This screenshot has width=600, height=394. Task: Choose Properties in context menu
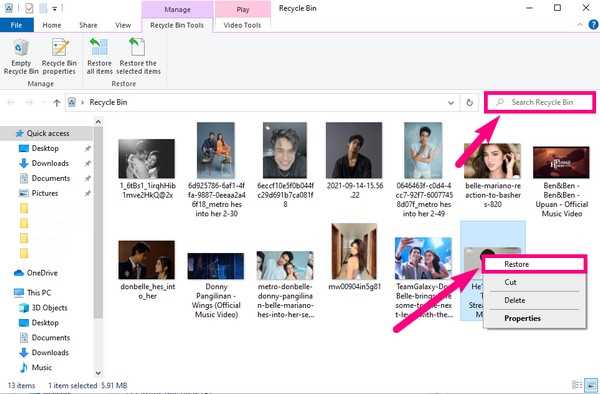click(x=534, y=318)
